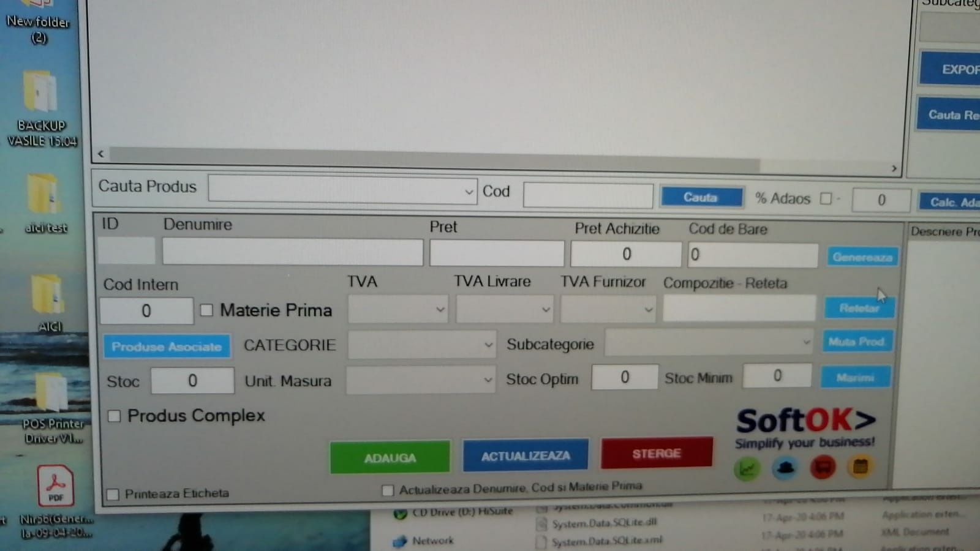Click the blue Cauta button
Screen dimensions: 980x551
(x=701, y=197)
